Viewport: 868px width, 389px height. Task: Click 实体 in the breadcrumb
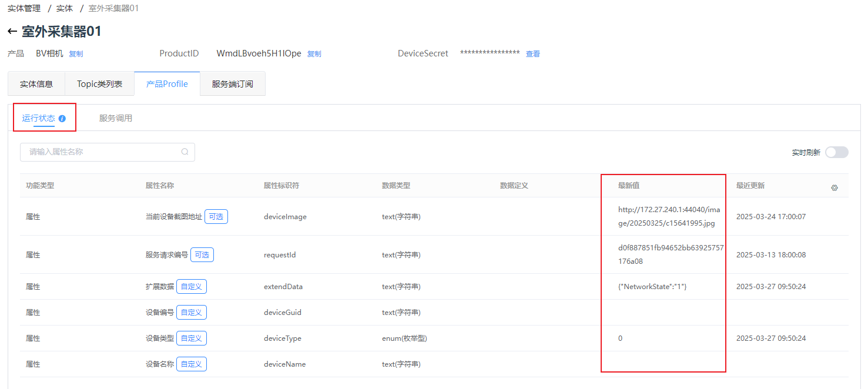(x=65, y=8)
